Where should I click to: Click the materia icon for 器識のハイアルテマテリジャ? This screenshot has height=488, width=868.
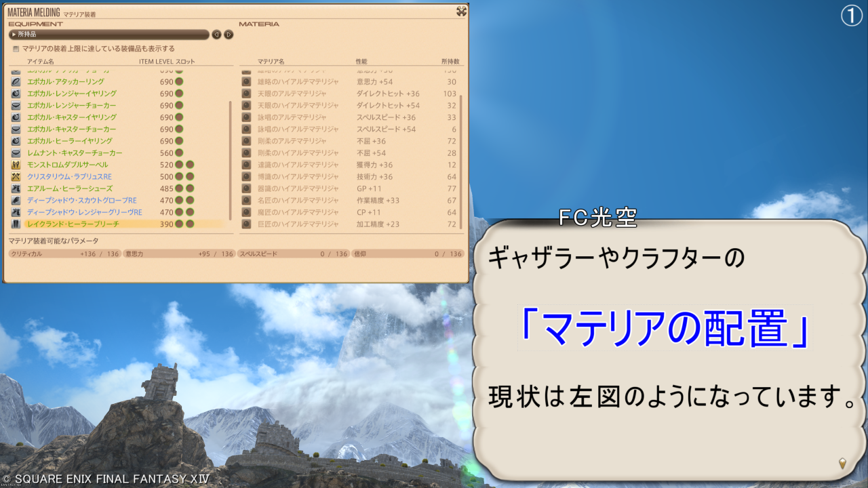(x=247, y=188)
